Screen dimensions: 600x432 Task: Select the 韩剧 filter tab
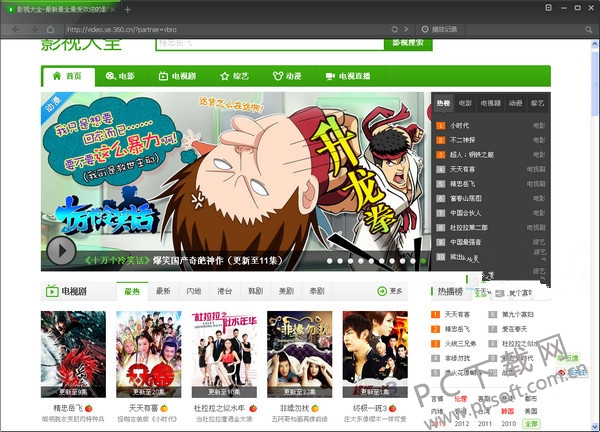(x=255, y=291)
